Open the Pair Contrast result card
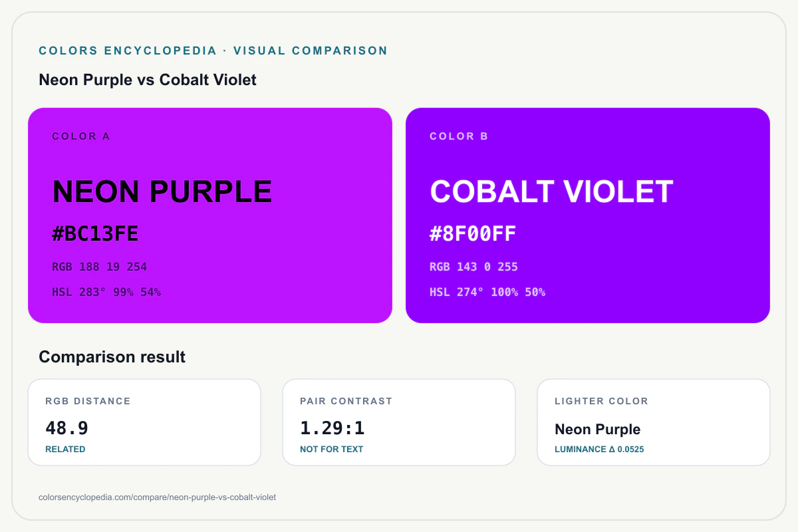This screenshot has height=532, width=798. point(399,422)
